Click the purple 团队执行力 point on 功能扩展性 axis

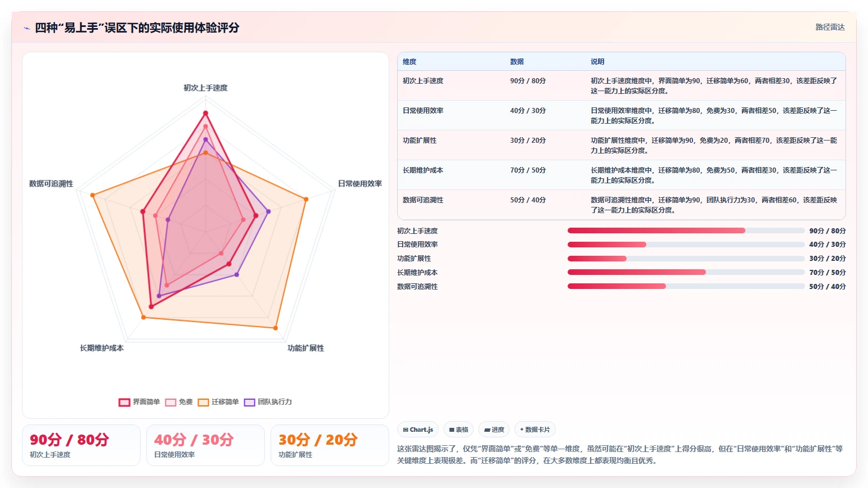click(x=236, y=274)
